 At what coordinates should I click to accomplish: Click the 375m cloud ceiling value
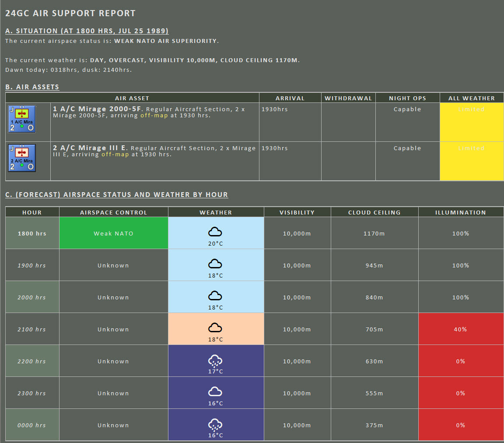coord(374,425)
